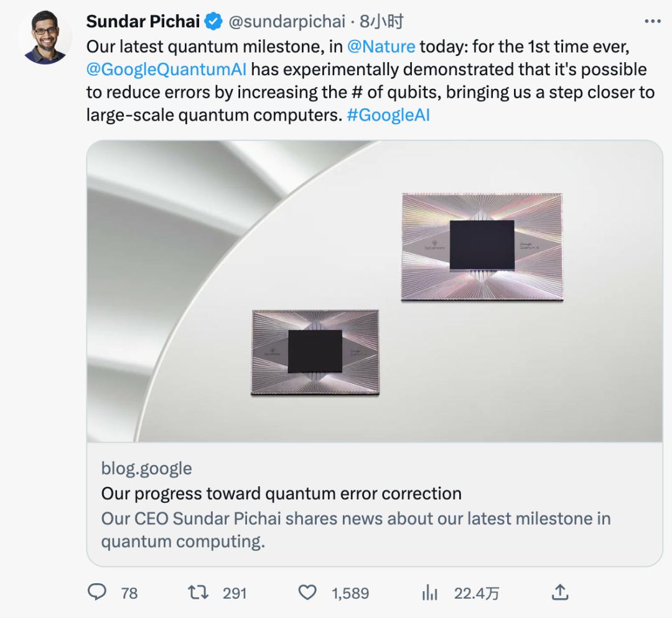The height and width of the screenshot is (618, 672).
Task: Open the @Nature mention link
Action: pos(381,46)
